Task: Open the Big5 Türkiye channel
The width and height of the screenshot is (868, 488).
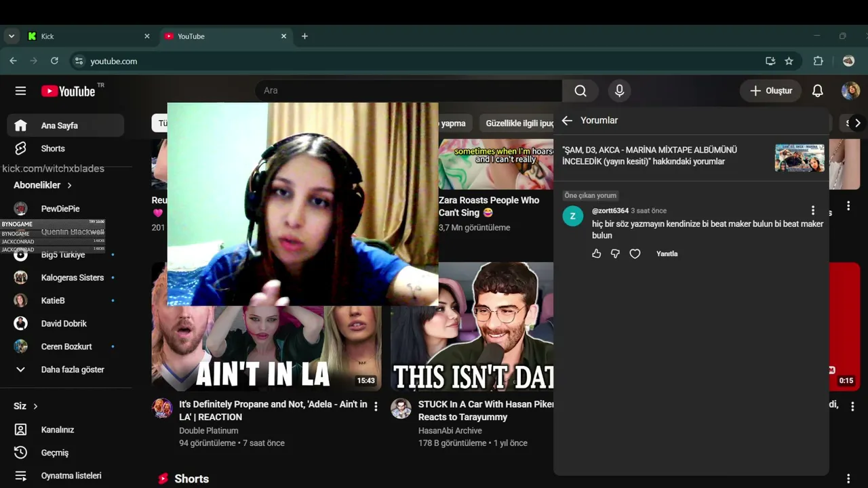Action: 66,255
